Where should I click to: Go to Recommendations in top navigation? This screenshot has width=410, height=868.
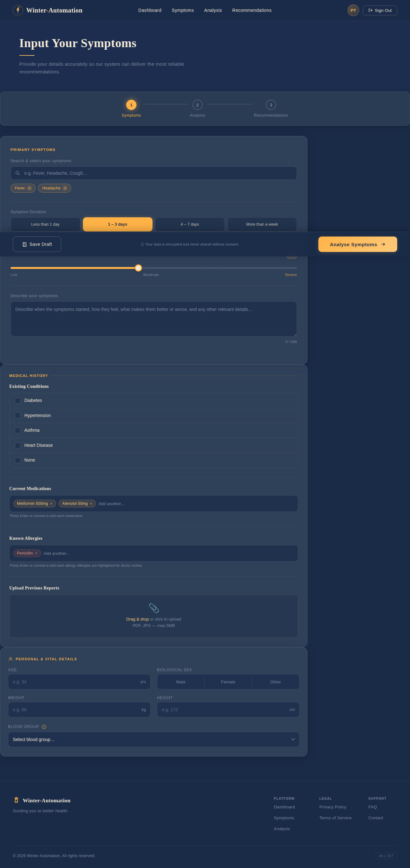(x=251, y=11)
